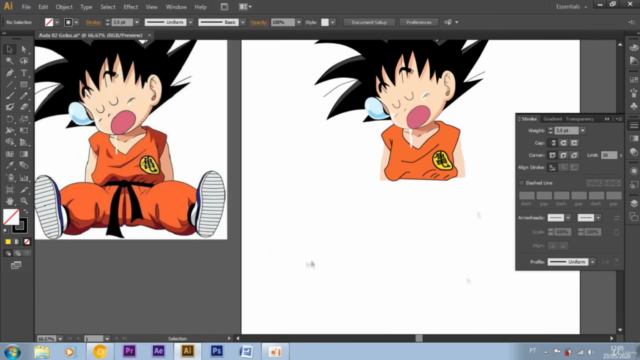Open second Arrowheads dropdown

pos(598,218)
